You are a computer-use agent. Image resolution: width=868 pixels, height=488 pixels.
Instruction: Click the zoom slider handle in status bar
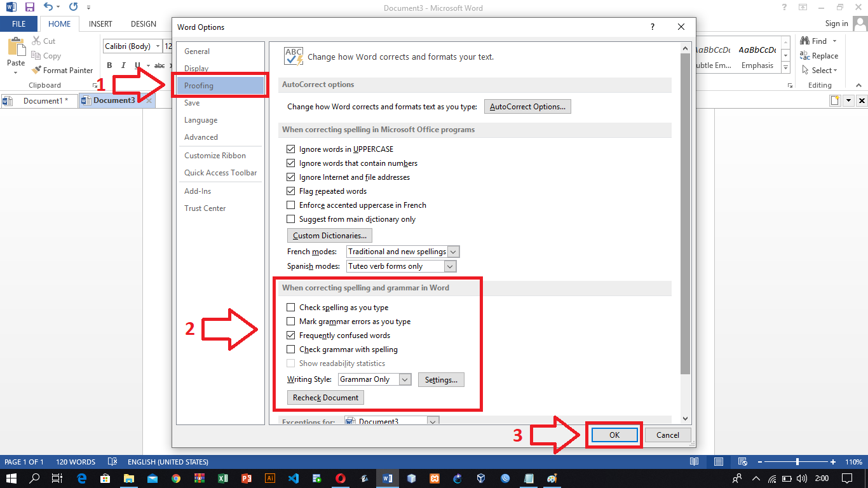(x=797, y=462)
